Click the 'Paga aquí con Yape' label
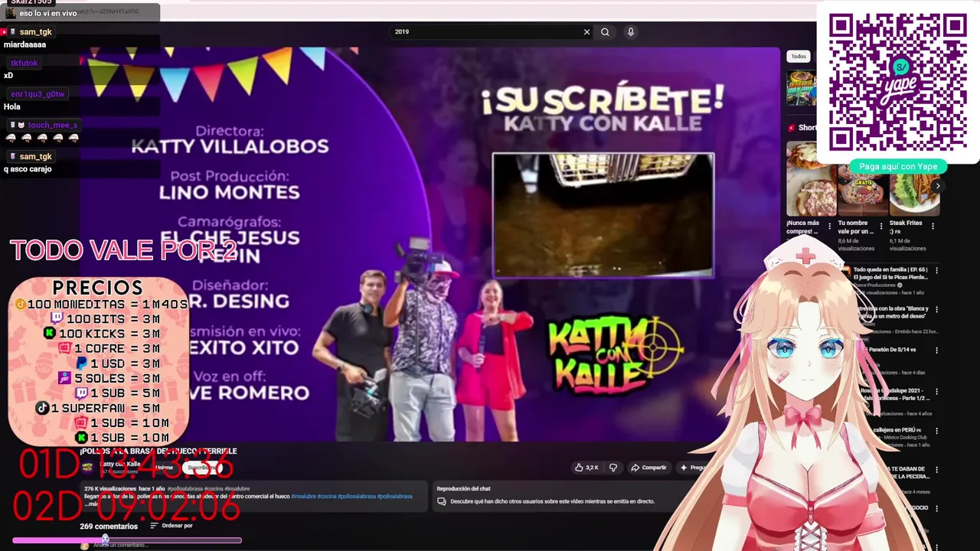Image resolution: width=980 pixels, height=551 pixels. 898,166
